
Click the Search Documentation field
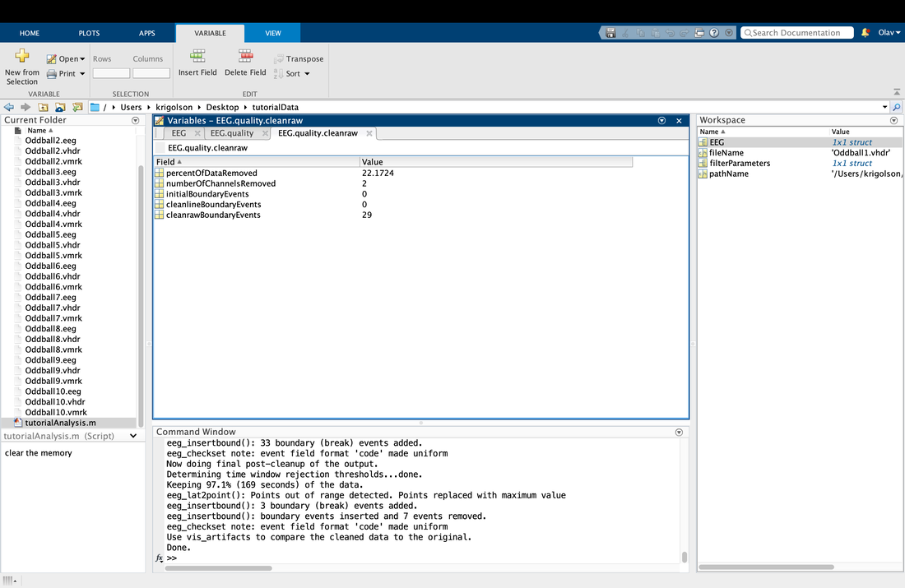[x=797, y=33]
